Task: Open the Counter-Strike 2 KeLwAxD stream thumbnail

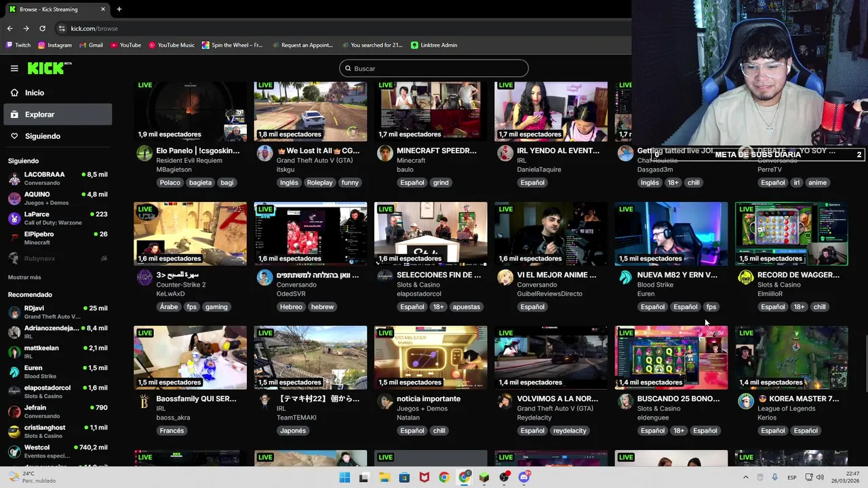Action: pyautogui.click(x=191, y=234)
